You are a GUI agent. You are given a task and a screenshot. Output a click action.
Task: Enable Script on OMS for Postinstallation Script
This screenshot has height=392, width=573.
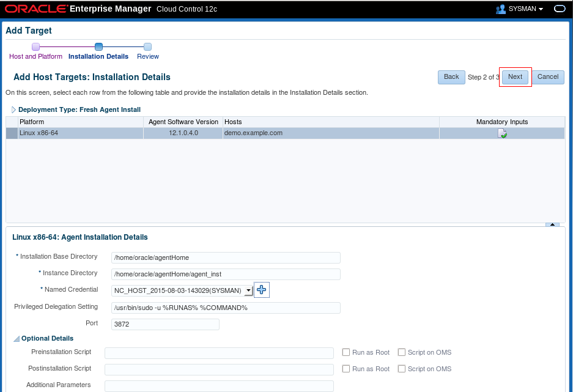pos(402,369)
